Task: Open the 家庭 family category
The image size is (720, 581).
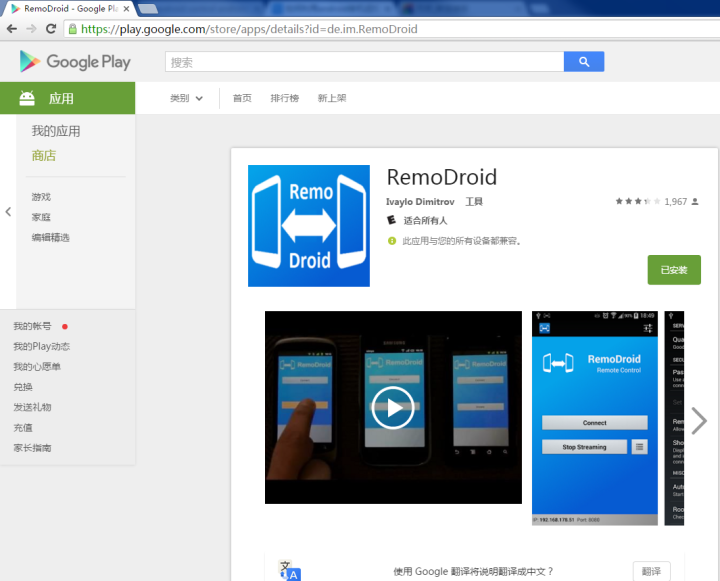Action: click(41, 217)
